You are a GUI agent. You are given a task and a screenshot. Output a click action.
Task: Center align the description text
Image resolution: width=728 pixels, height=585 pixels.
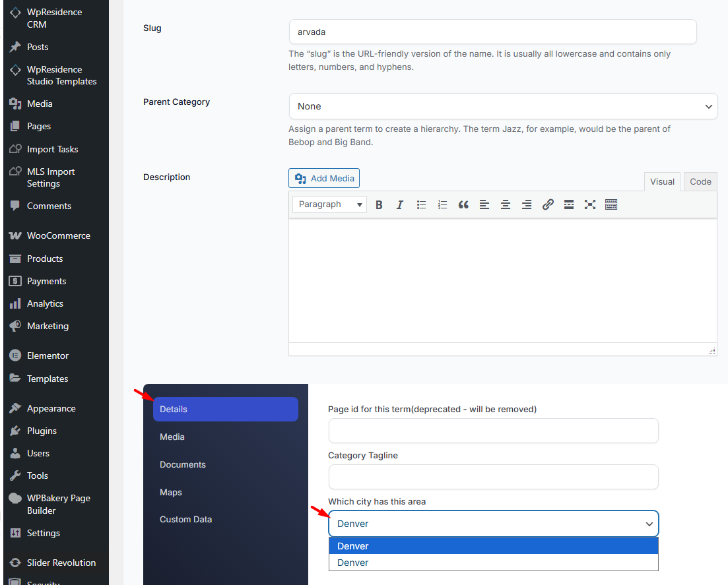506,204
